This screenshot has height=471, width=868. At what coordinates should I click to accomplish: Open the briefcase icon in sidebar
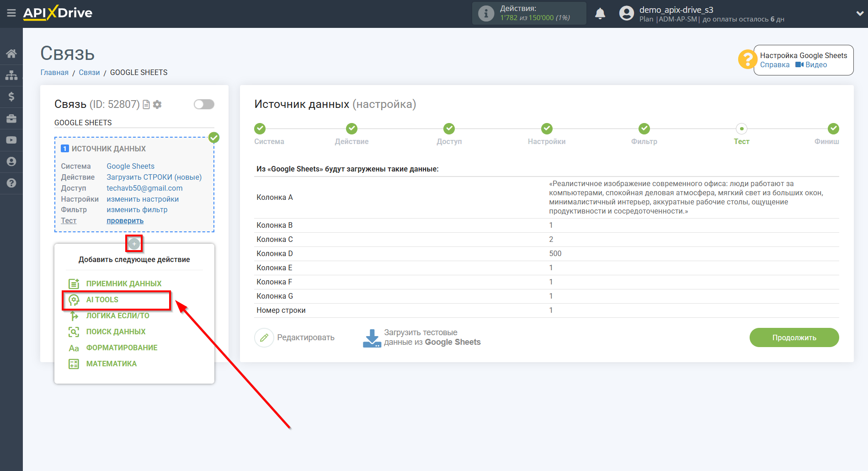(x=11, y=118)
